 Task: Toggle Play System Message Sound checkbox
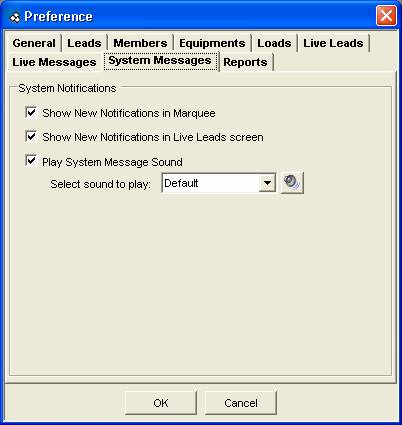[31, 161]
